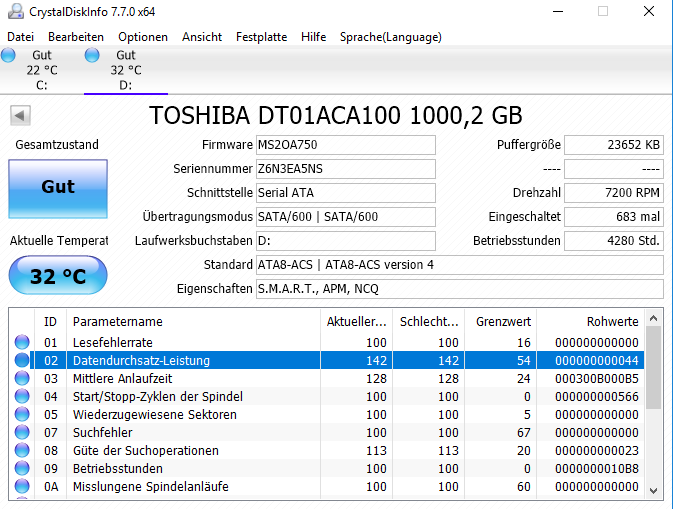Open the Optionen menu
The width and height of the screenshot is (673, 509).
[143, 37]
